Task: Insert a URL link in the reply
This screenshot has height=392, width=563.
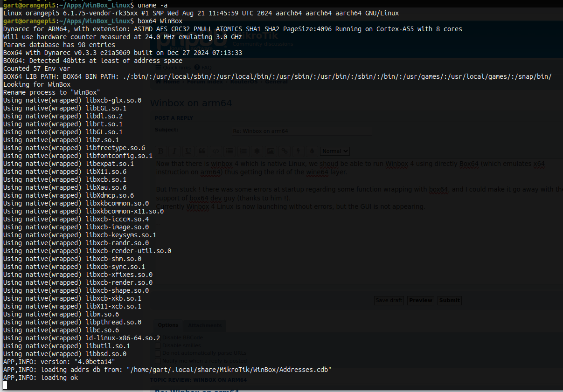Action: (284, 151)
